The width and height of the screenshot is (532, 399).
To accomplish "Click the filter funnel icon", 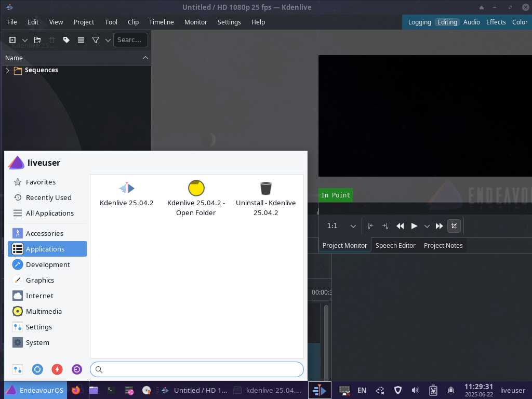I will (96, 40).
